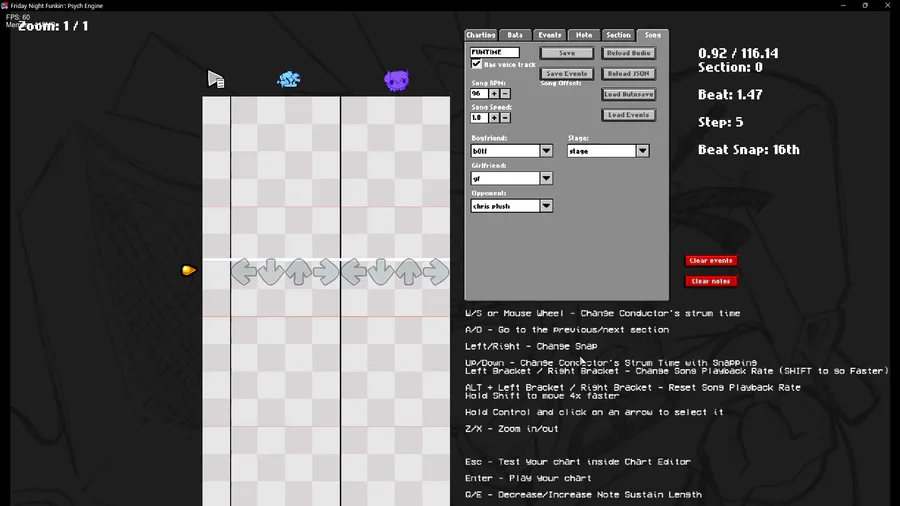Click the second left arrow on the strum line
The image size is (900, 506).
pyautogui.click(x=354, y=272)
